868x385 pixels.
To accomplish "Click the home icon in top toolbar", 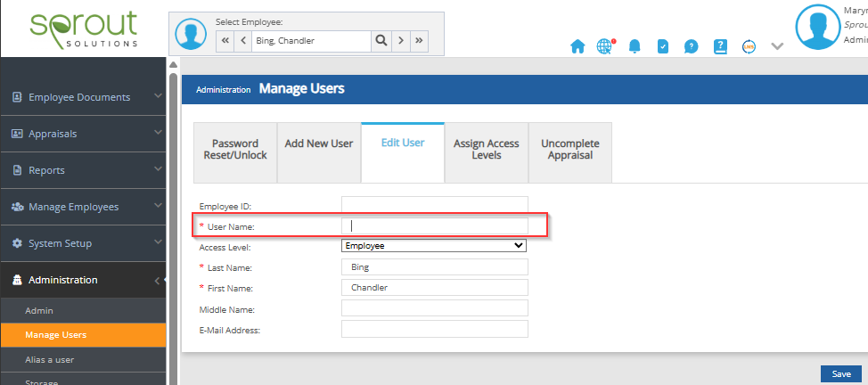I will tap(577, 46).
